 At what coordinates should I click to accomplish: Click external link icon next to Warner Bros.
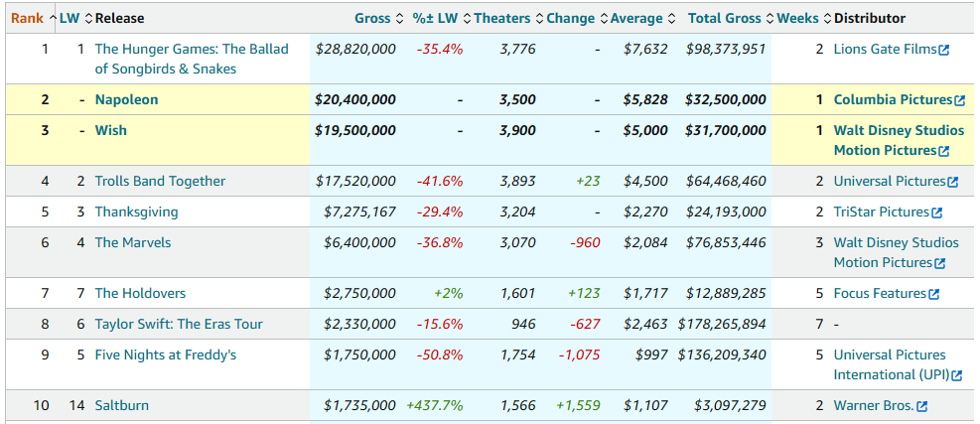click(x=922, y=407)
